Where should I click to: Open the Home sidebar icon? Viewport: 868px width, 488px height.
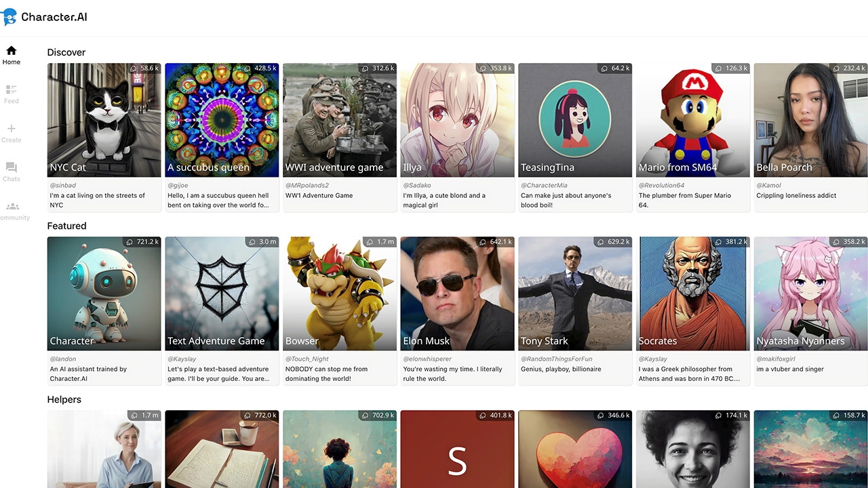[12, 51]
